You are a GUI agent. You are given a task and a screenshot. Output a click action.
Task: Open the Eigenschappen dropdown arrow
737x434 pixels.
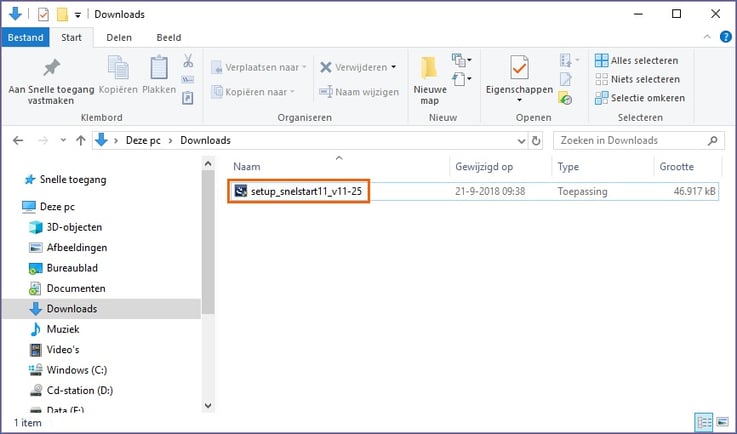tap(519, 100)
